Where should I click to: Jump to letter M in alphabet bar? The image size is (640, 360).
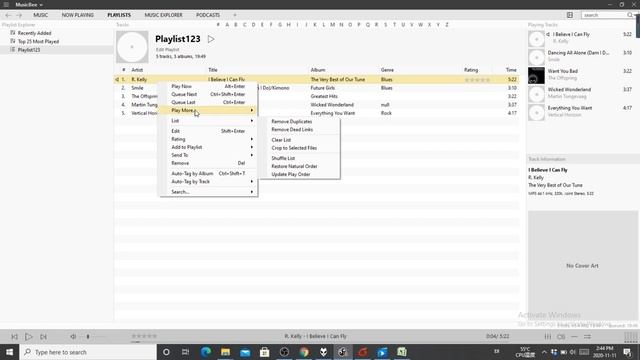pos(332,25)
